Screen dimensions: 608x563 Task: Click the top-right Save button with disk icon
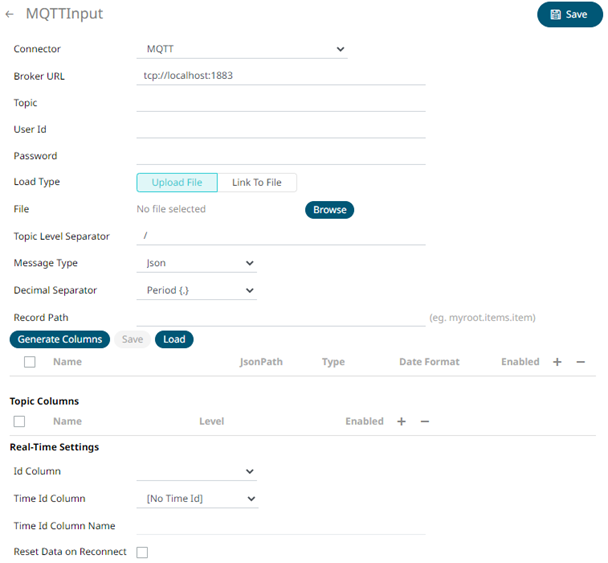click(570, 14)
